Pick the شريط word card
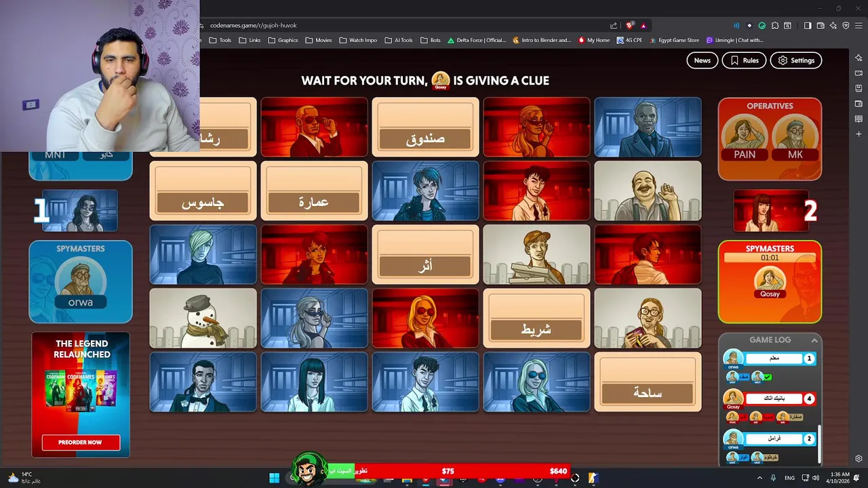The width and height of the screenshot is (868, 488). pyautogui.click(x=536, y=319)
